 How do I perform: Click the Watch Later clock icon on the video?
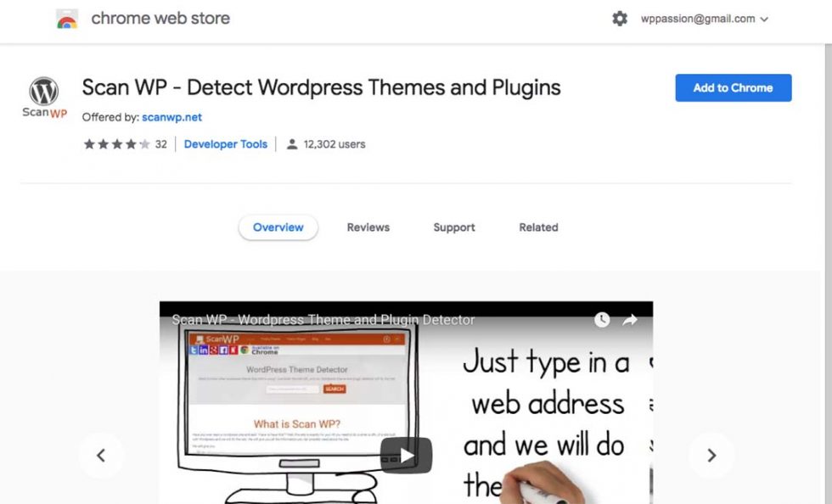coord(602,320)
